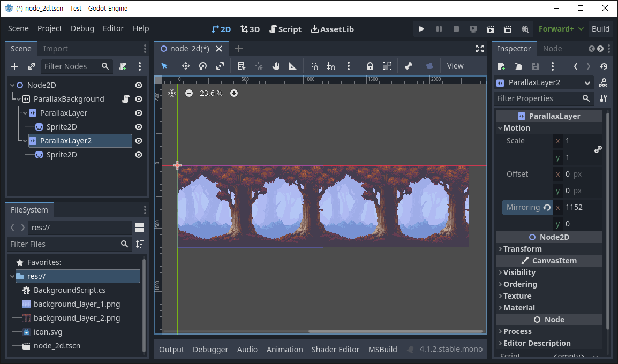Image resolution: width=618 pixels, height=364 pixels.
Task: Click Mirroring x value field 1152
Action: coord(577,207)
